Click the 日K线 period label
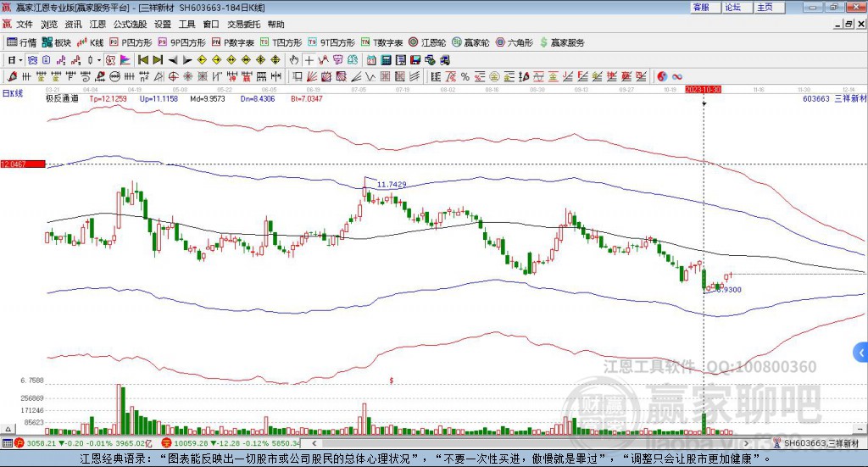The image size is (868, 467). click(13, 93)
